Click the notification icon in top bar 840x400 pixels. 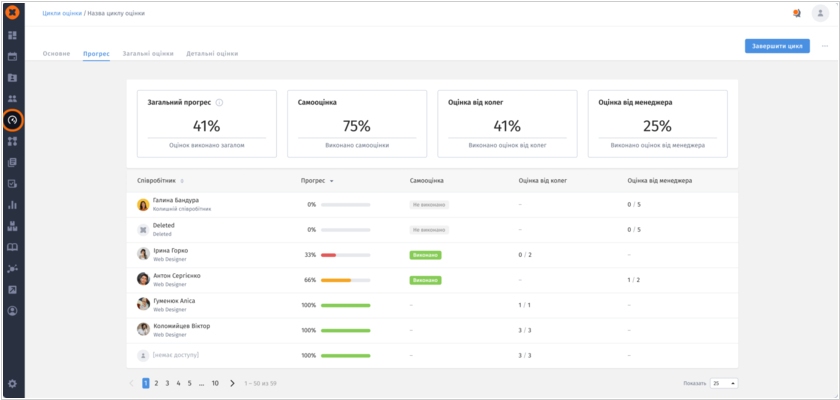796,13
